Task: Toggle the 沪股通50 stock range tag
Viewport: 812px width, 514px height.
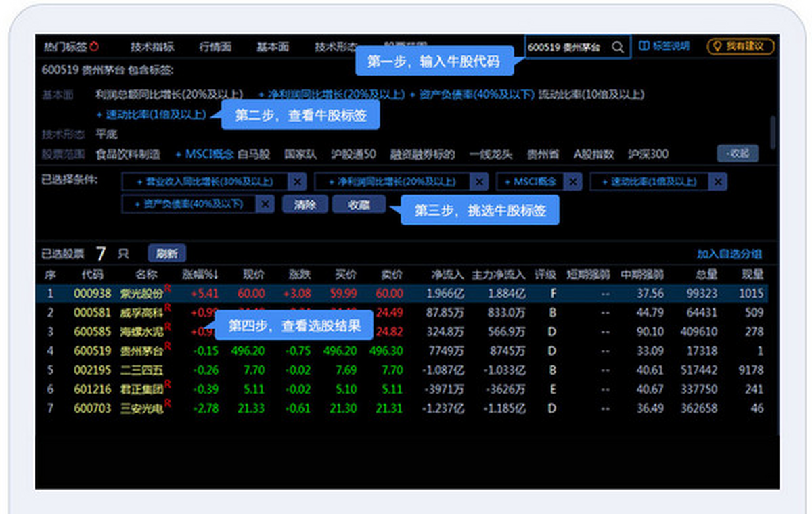Action: click(x=353, y=154)
